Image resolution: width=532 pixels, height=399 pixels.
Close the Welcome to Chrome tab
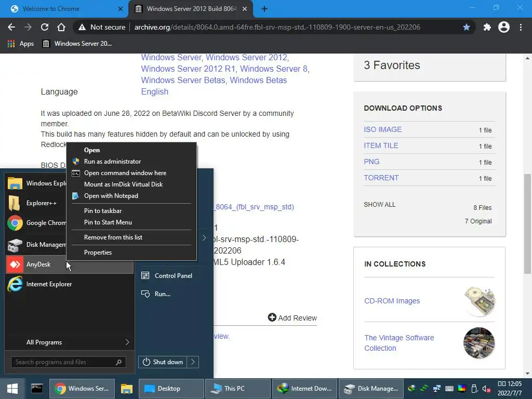tap(121, 9)
